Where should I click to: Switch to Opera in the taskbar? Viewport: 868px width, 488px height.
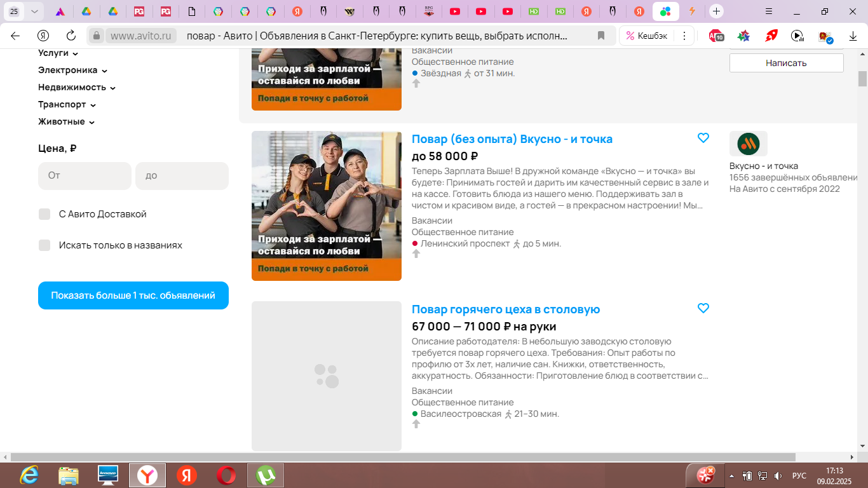point(226,475)
